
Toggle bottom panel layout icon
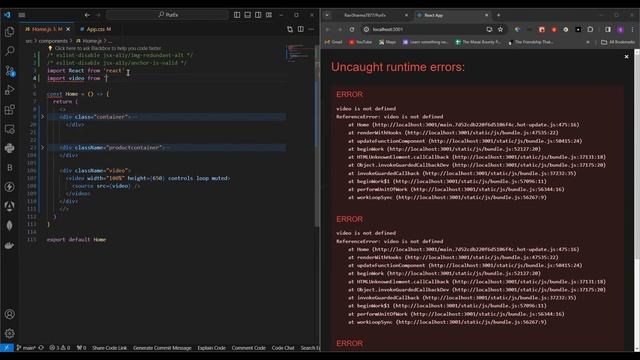pyautogui.click(x=247, y=15)
